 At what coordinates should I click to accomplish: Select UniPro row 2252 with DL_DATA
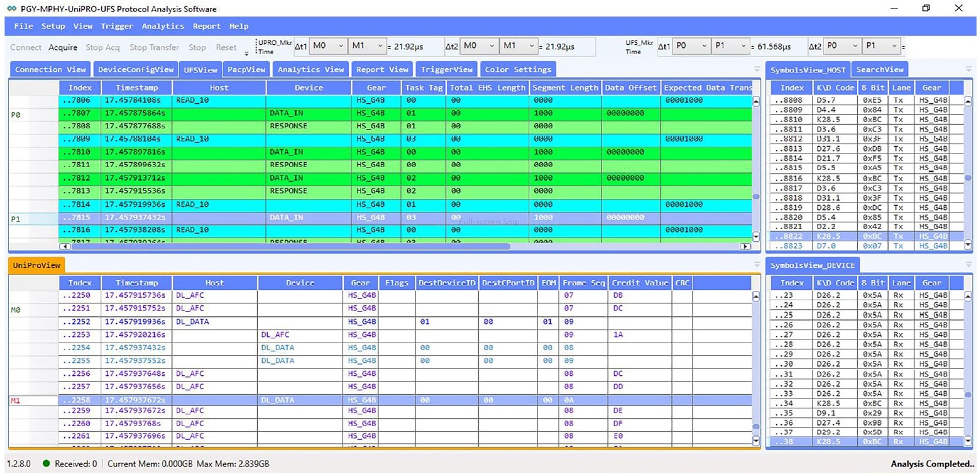pos(192,322)
